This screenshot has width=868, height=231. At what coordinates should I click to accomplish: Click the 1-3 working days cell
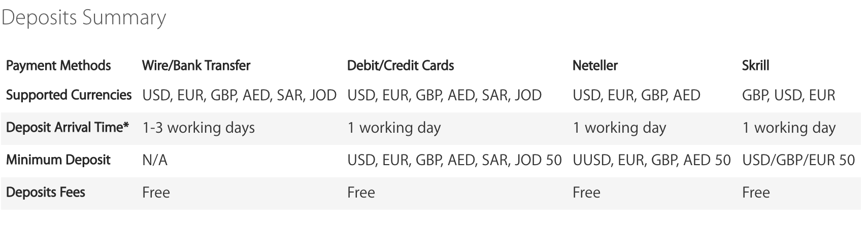(198, 128)
